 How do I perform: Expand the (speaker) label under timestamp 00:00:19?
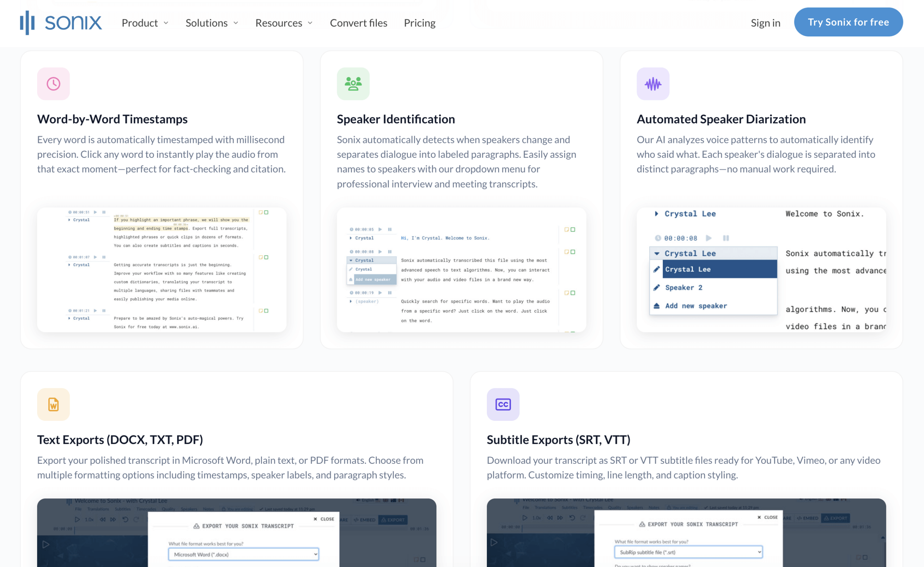[364, 301]
